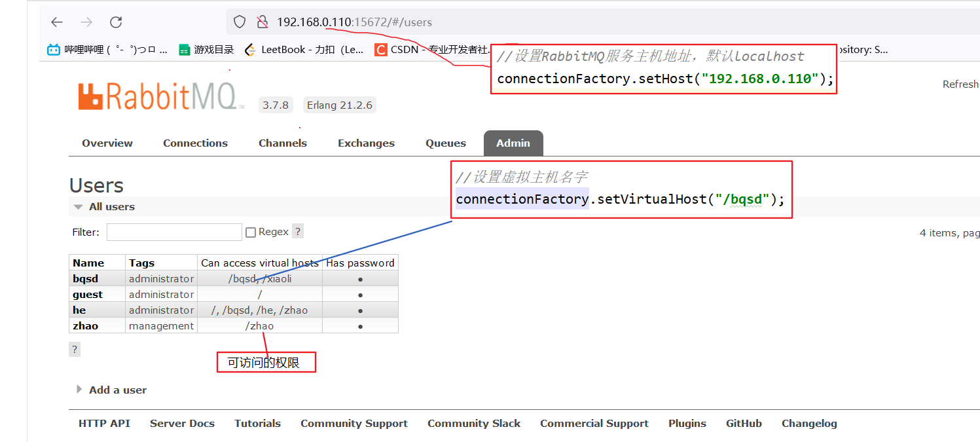
Task: Open the CSDN bookmark
Action: (432, 49)
